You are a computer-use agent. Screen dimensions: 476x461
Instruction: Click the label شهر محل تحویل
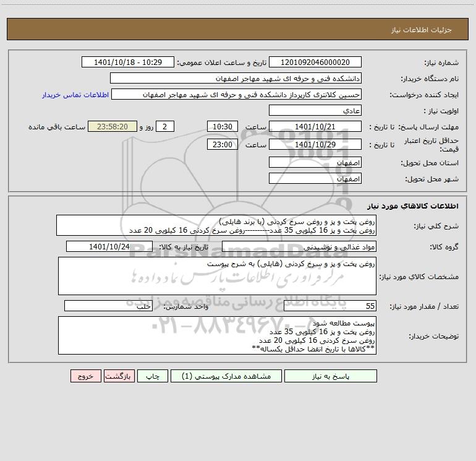tap(432, 179)
